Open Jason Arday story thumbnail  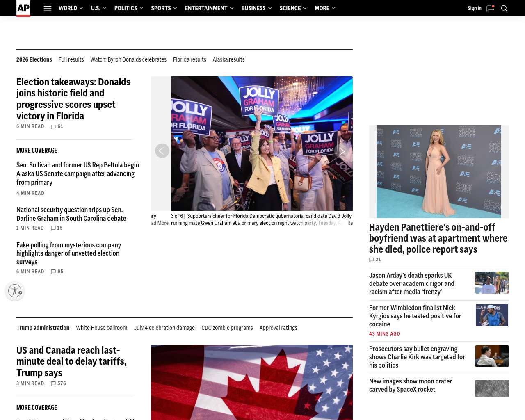pyautogui.click(x=492, y=283)
